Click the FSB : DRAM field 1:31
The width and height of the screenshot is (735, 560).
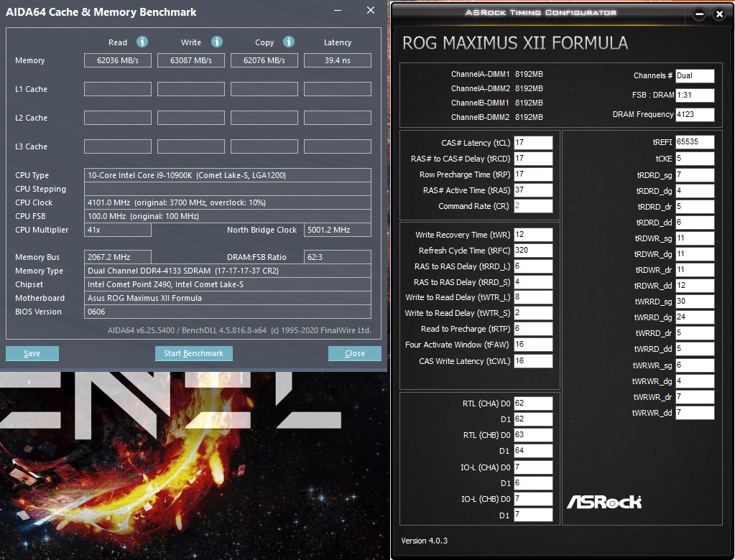tap(695, 95)
